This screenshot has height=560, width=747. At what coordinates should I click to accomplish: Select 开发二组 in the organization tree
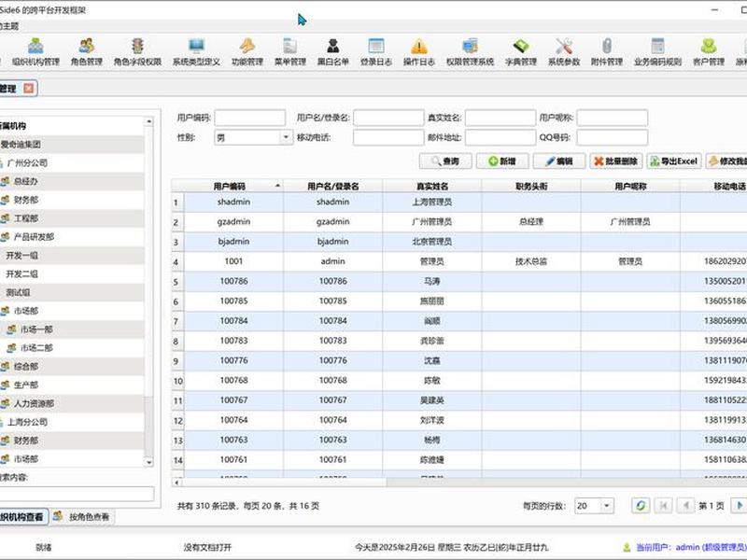tap(21, 273)
